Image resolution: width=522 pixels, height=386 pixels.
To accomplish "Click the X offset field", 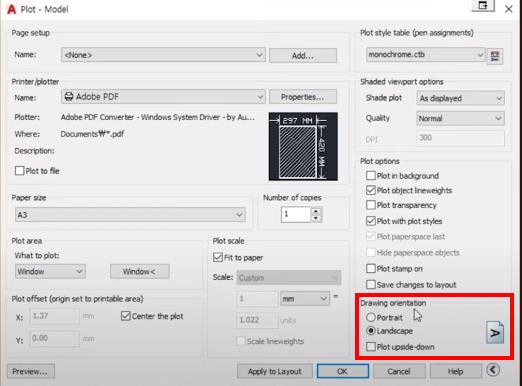I will pyautogui.click(x=55, y=316).
